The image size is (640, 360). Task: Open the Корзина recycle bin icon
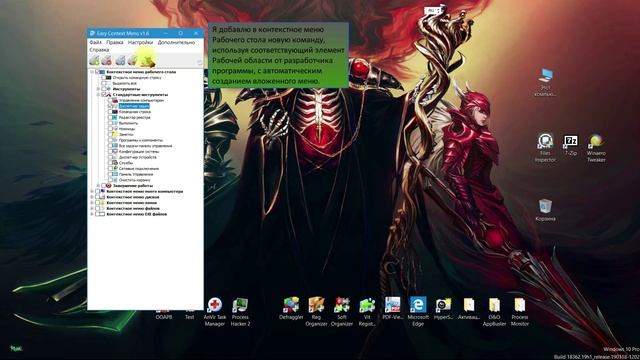545,210
